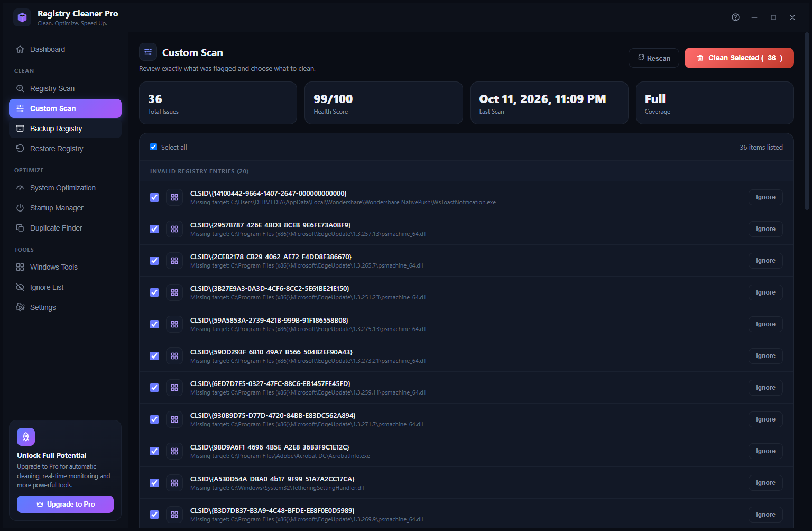Click grid icon for CLSID {59A5853A-2739-421B-999B-91F186558B08}
Screen dimensions: 812x531
[x=174, y=324]
